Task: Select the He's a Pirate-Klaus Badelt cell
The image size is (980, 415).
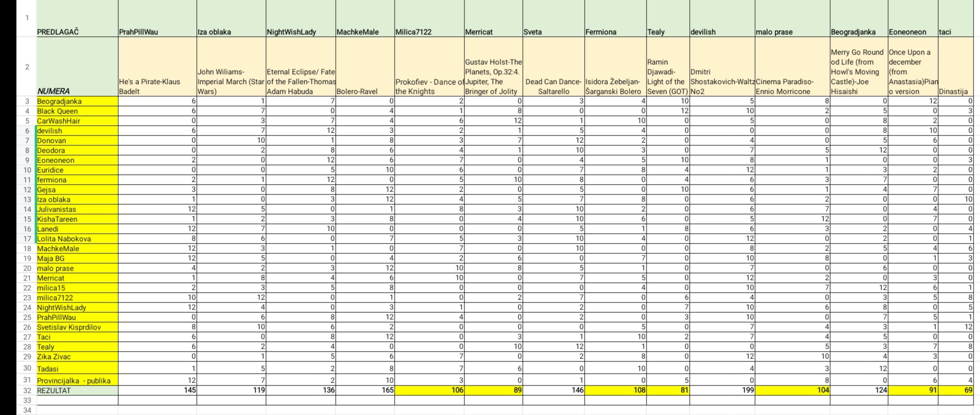Action: [157, 67]
